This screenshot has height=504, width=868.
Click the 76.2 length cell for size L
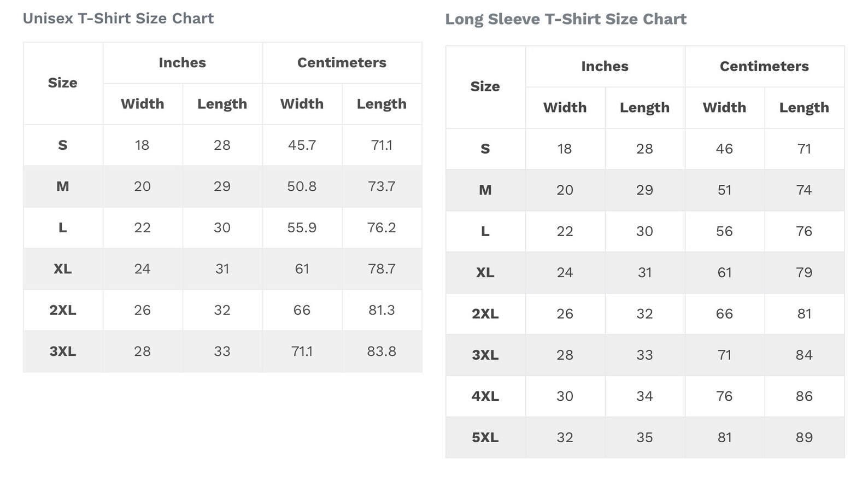(382, 228)
